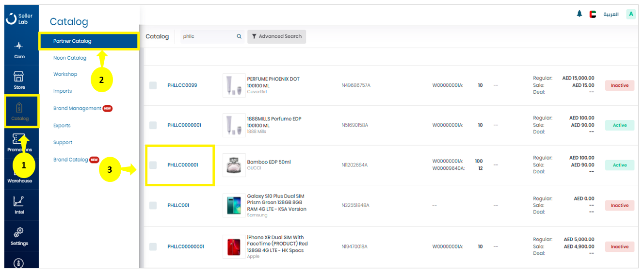Open SKU link PHLLC00000001
The image size is (644, 278).
(x=186, y=246)
